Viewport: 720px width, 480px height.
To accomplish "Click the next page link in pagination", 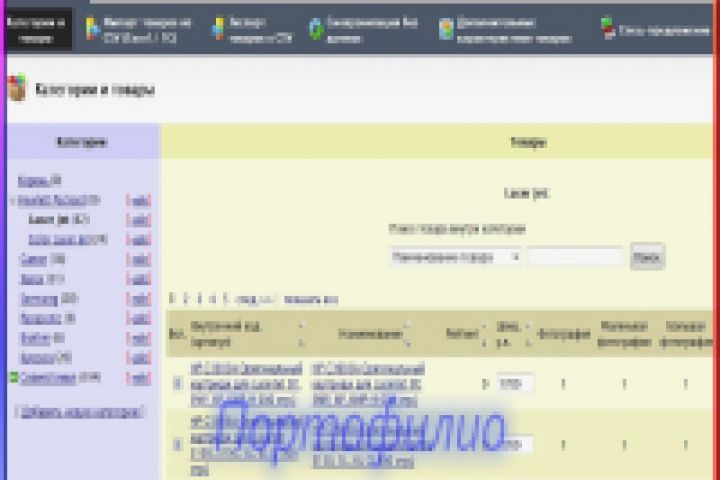I will pyautogui.click(x=255, y=300).
